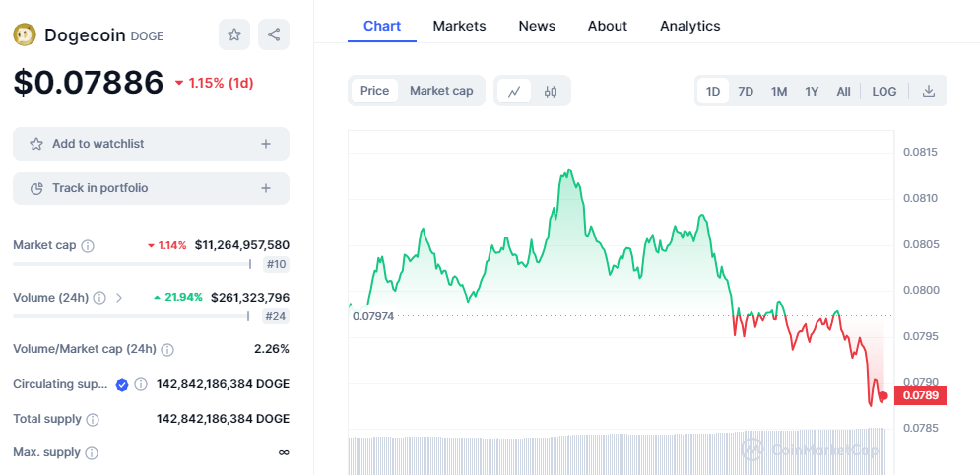Set chart range to 1Y
The height and width of the screenshot is (475, 980).
812,92
